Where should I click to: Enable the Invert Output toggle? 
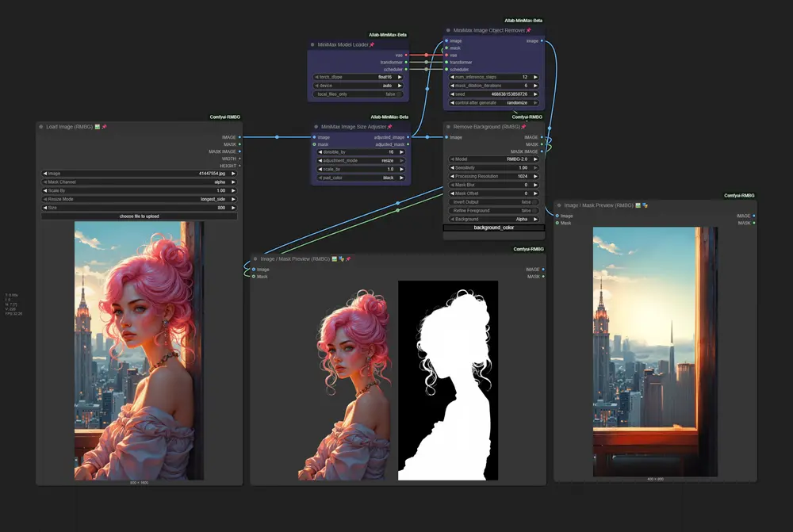535,201
